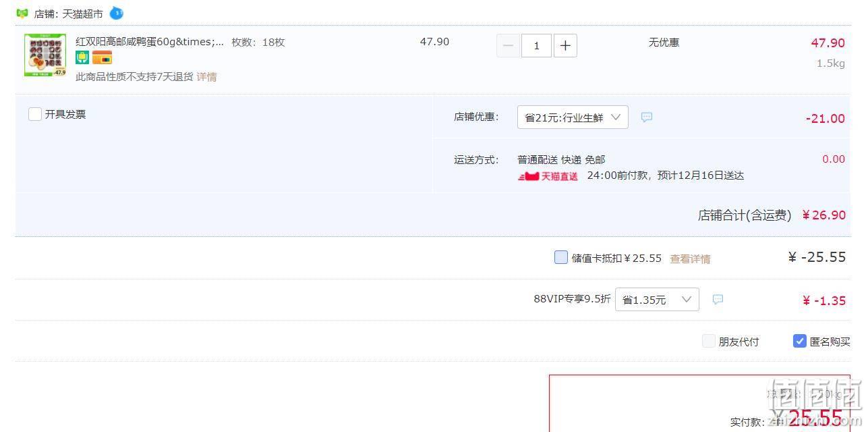Viewport: 868px width, 432px height.
Task: Click the -21.00 store discount amount
Action: pyautogui.click(x=825, y=119)
